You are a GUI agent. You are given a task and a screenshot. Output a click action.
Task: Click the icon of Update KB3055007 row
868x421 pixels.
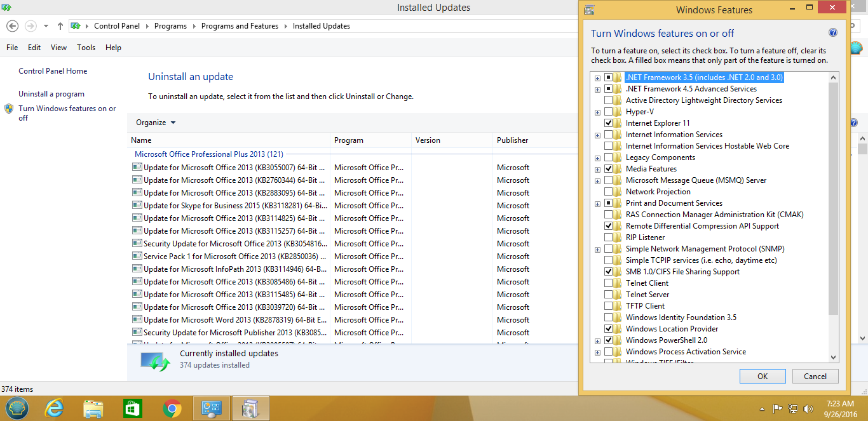coord(137,168)
